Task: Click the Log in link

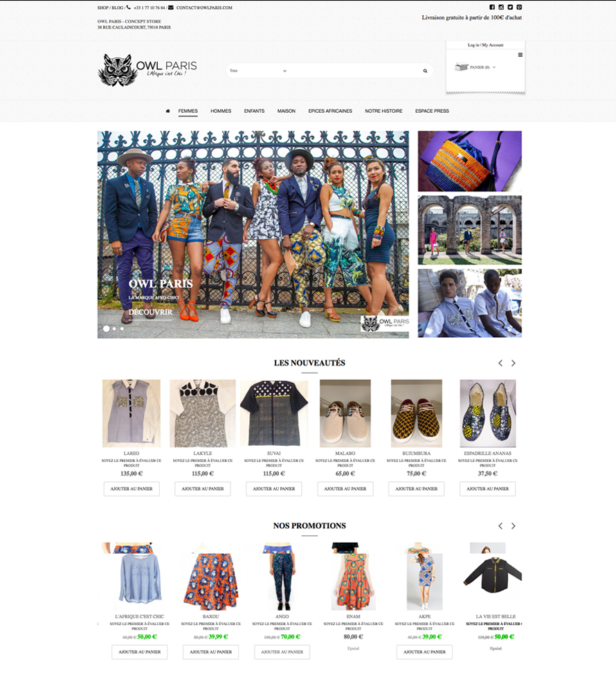Action: (x=473, y=45)
